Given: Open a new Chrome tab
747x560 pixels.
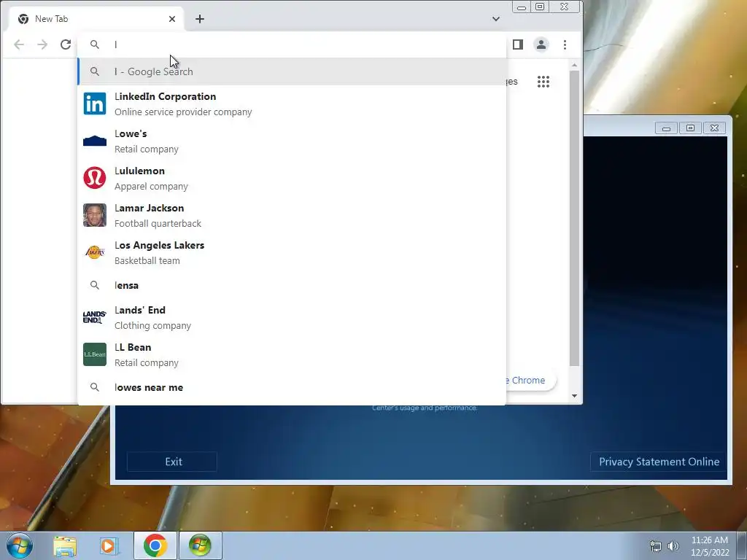Looking at the screenshot, I should point(200,19).
